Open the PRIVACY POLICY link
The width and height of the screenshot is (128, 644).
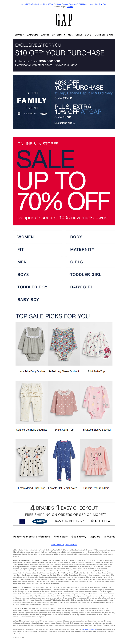click(58, 545)
